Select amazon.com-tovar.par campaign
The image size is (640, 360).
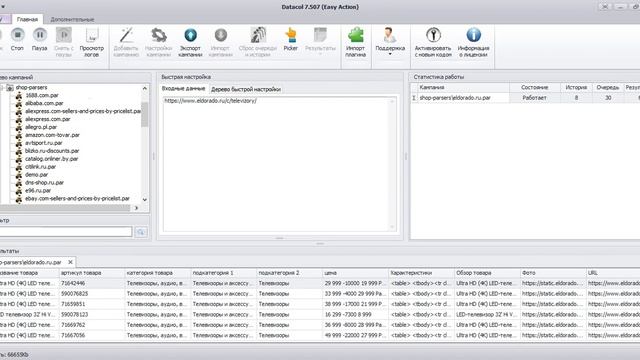coord(52,135)
